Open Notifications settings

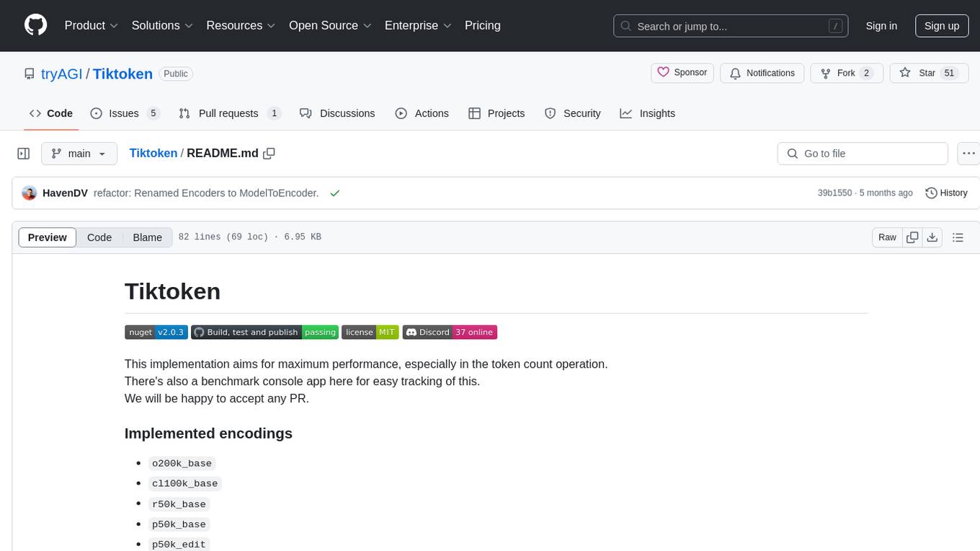[762, 73]
